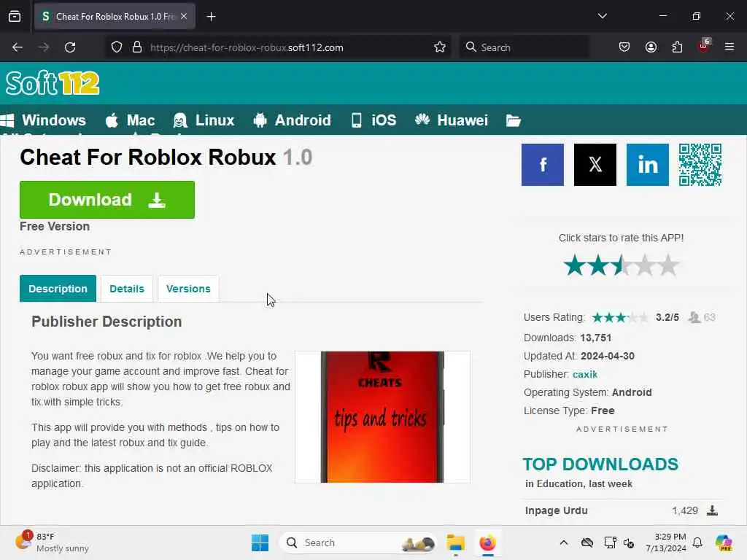Open the Linux category menu
The image size is (747, 560).
tap(204, 120)
